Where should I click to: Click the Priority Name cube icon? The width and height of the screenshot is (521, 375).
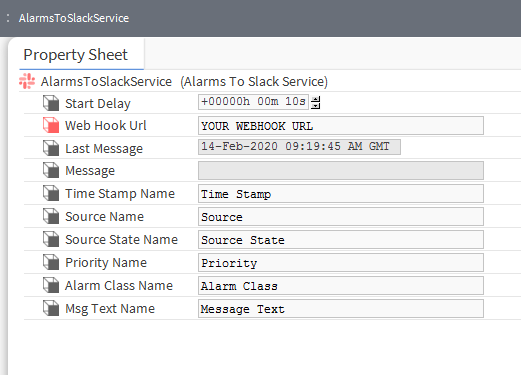point(51,262)
